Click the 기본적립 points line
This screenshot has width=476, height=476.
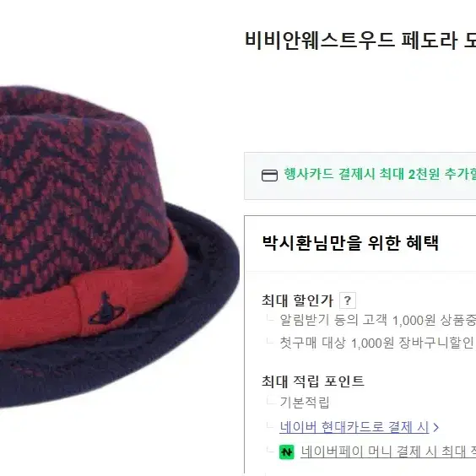pyautogui.click(x=305, y=403)
